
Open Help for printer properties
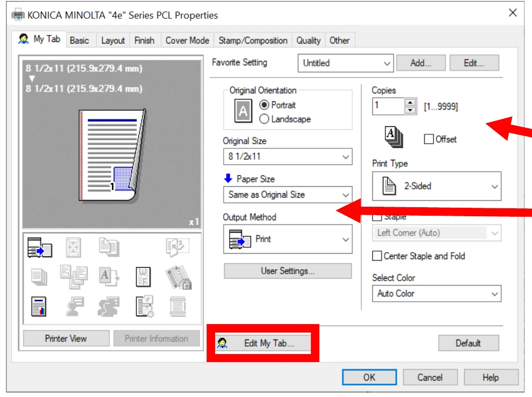[x=491, y=378]
